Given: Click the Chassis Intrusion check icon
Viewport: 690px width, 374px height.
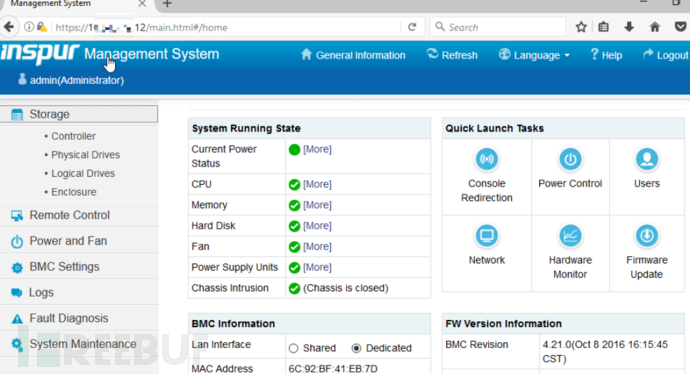Looking at the screenshot, I should tap(294, 288).
